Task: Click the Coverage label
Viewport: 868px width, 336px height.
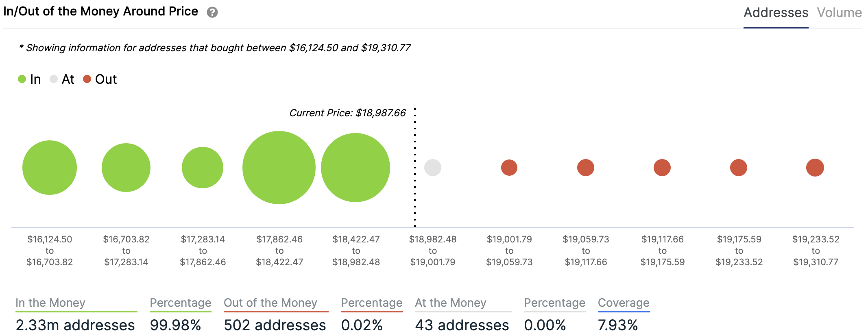Action: pos(623,303)
